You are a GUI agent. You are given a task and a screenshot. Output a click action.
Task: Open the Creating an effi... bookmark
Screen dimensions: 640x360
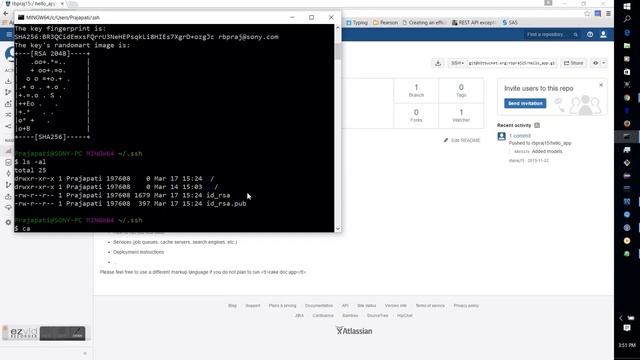(423, 23)
